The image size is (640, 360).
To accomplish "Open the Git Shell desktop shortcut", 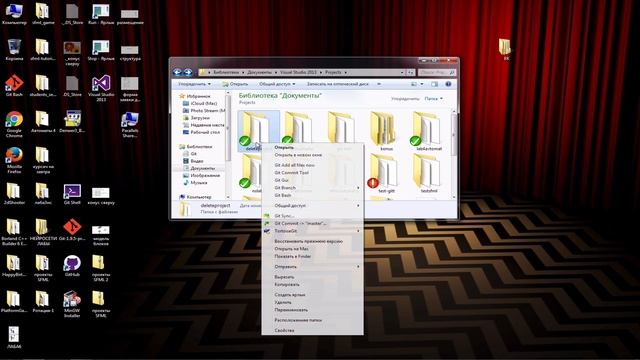I will 72,194.
